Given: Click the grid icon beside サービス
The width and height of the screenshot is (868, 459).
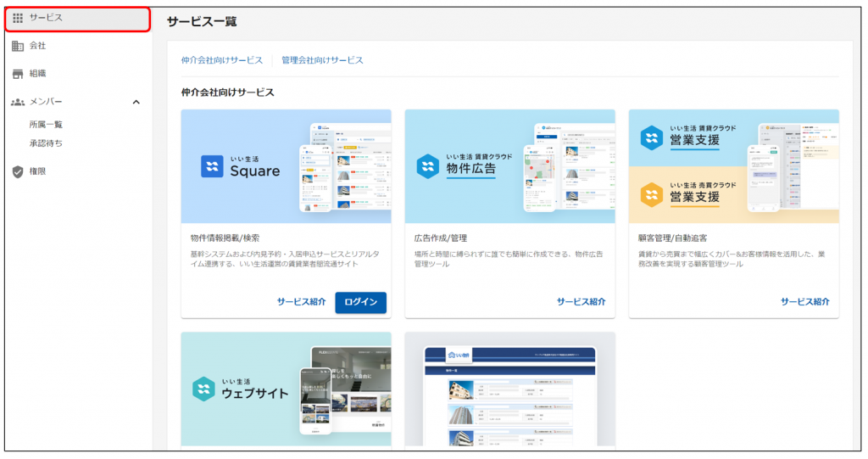Looking at the screenshot, I should point(18,19).
